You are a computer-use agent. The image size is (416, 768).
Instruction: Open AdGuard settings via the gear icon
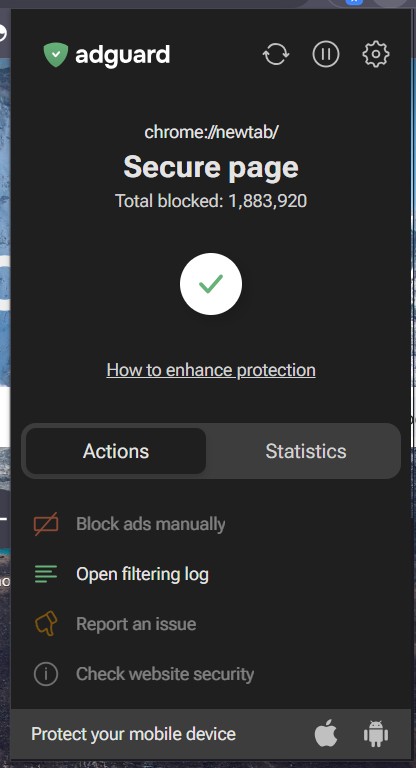(375, 54)
